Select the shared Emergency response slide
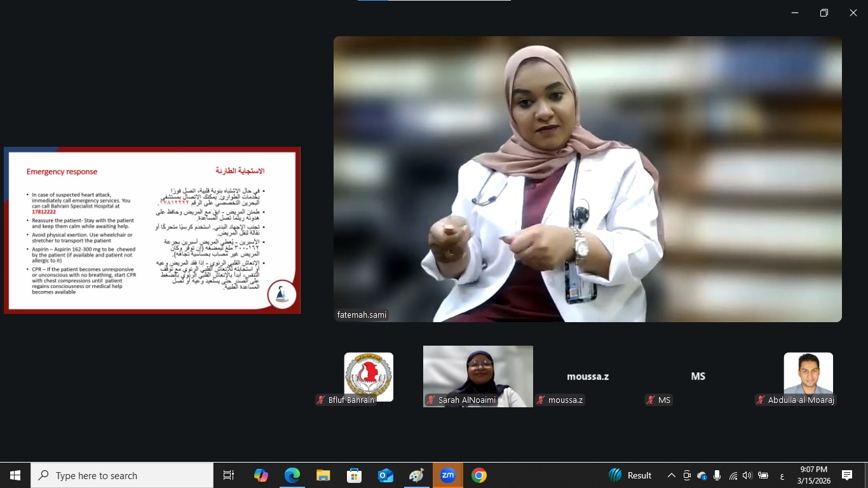This screenshot has width=868, height=488. pos(152,230)
